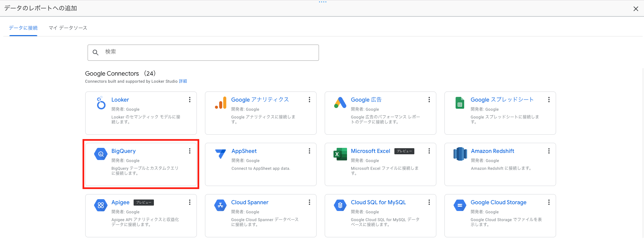Image resolution: width=644 pixels, height=239 pixels.
Task: Open three-dot menu on Google Cloud Storage card
Action: tap(549, 202)
